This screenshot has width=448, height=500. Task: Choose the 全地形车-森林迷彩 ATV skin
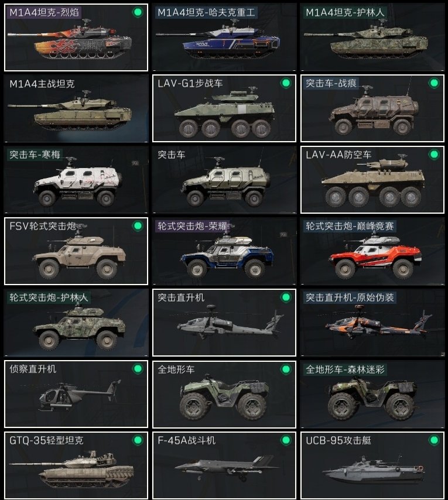[x=372, y=394]
